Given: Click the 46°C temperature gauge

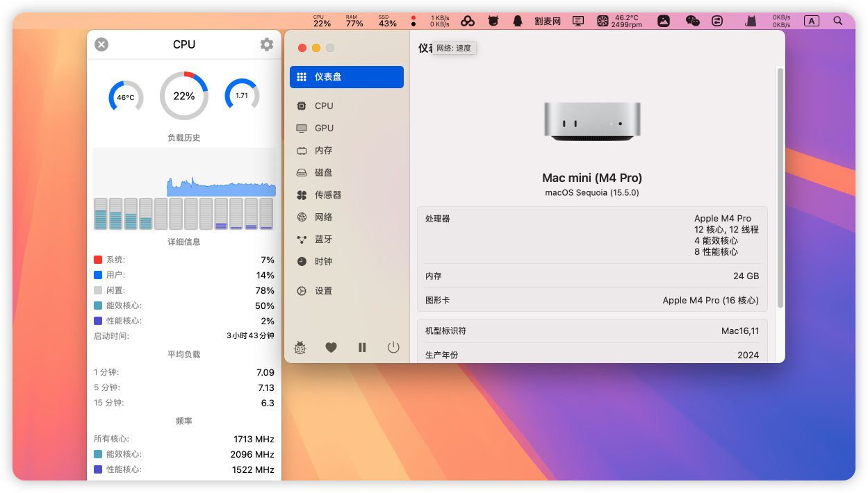Looking at the screenshot, I should point(126,97).
